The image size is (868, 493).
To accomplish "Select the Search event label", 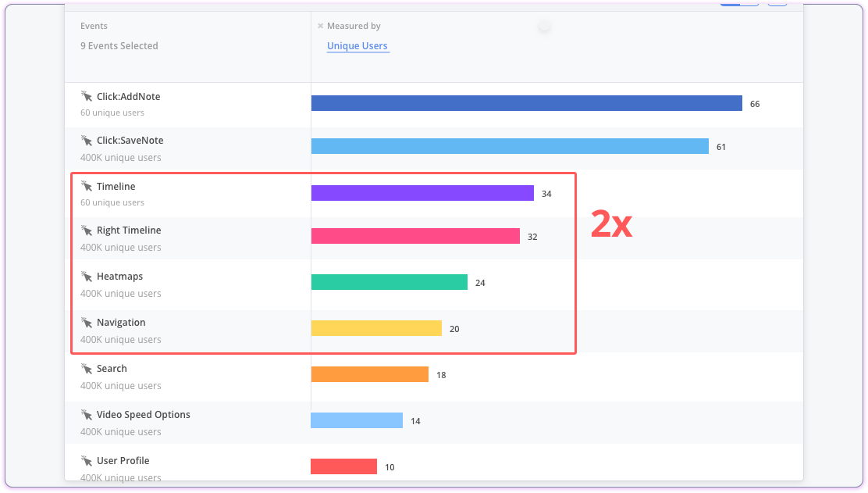I will (112, 368).
